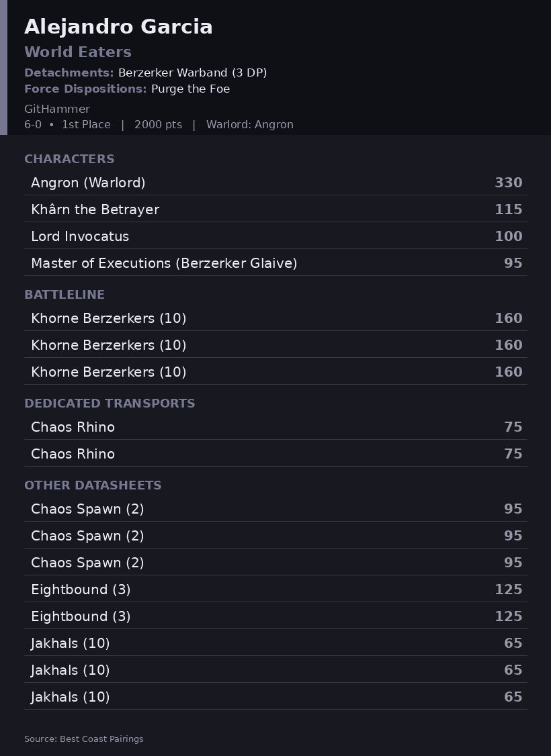
Task: Click the Alejandro Garcia player name
Action: [x=118, y=26]
